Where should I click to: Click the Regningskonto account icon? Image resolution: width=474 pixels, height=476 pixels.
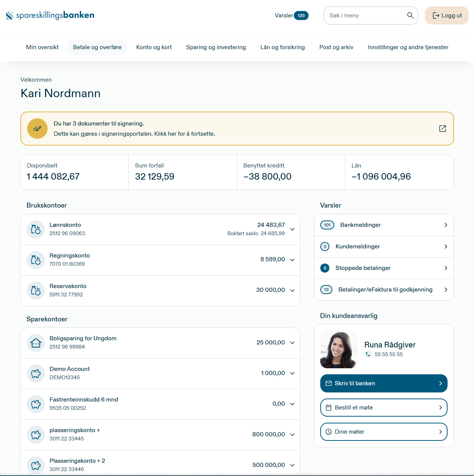tap(36, 260)
